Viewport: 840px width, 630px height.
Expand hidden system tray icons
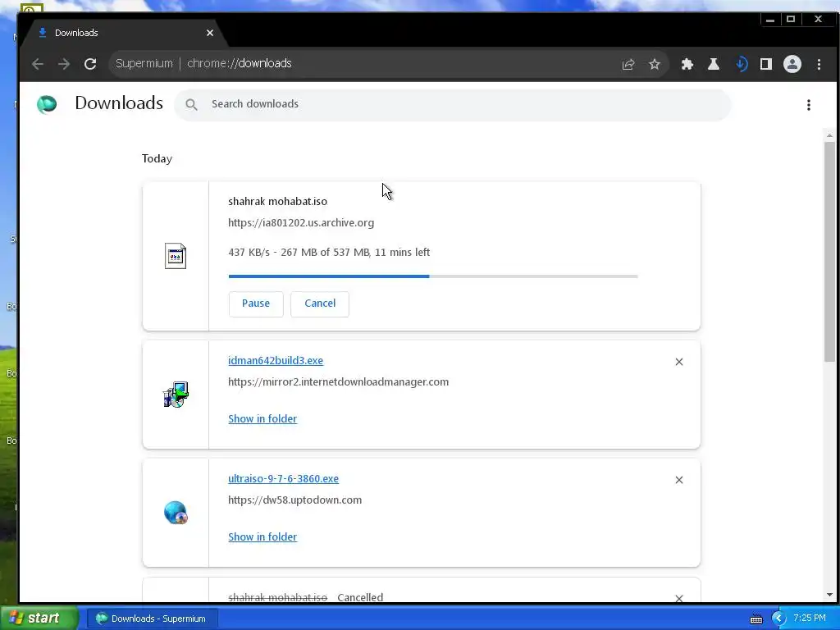pyautogui.click(x=778, y=619)
